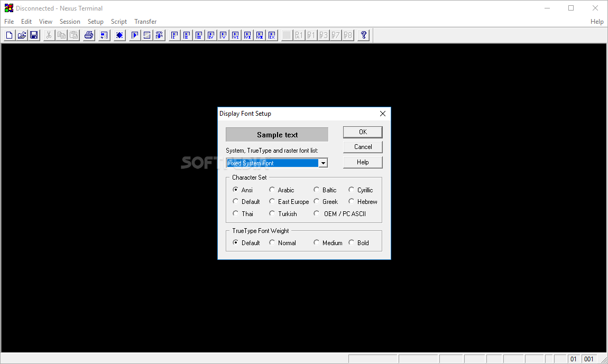The width and height of the screenshot is (608, 364).
Task: Click the PF7 key toolbar icon
Action: 336,35
